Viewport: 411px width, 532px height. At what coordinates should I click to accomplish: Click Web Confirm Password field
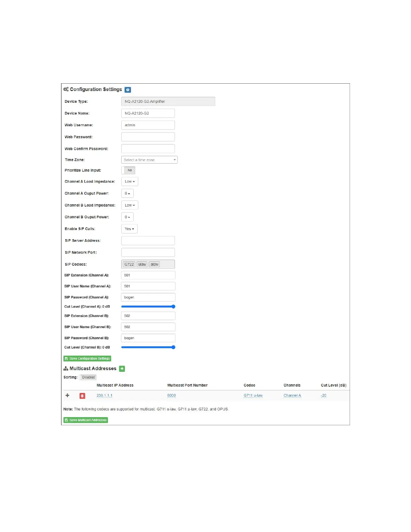click(148, 148)
